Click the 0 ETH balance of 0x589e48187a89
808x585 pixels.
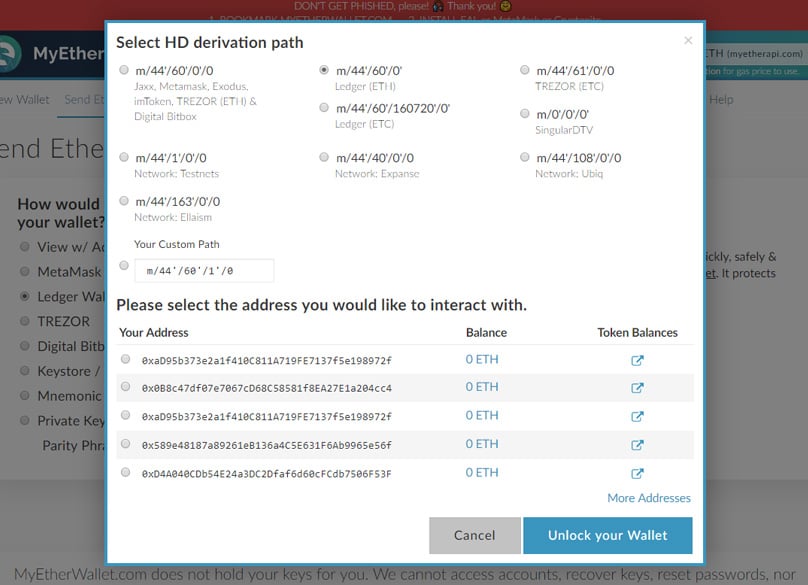(x=482, y=444)
